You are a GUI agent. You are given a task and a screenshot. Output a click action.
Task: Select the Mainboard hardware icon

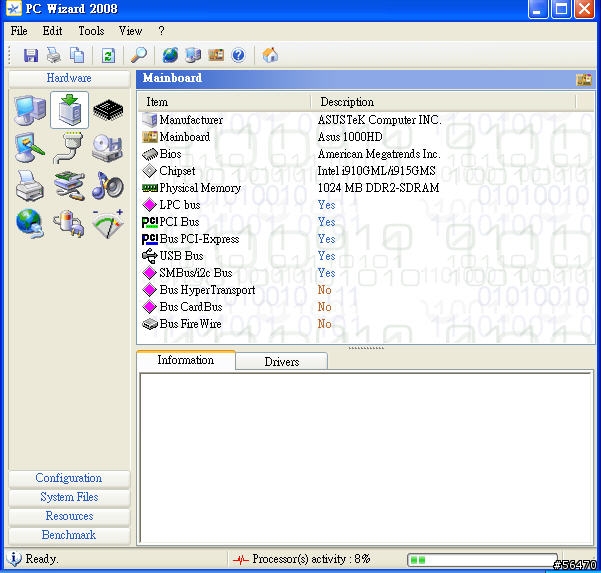coord(69,110)
